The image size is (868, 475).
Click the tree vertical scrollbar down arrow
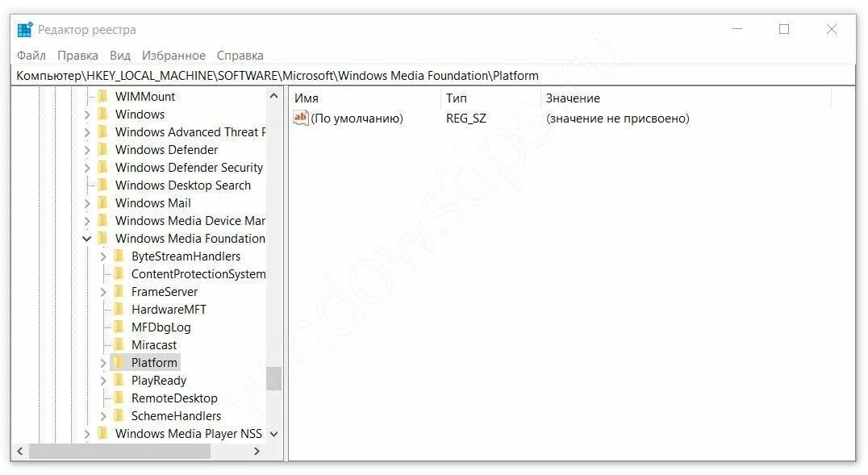[273, 434]
